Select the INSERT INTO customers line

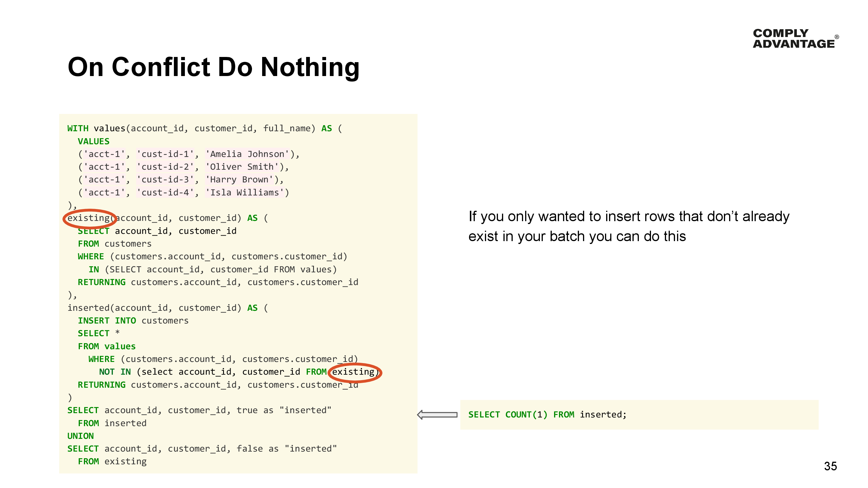click(x=133, y=320)
